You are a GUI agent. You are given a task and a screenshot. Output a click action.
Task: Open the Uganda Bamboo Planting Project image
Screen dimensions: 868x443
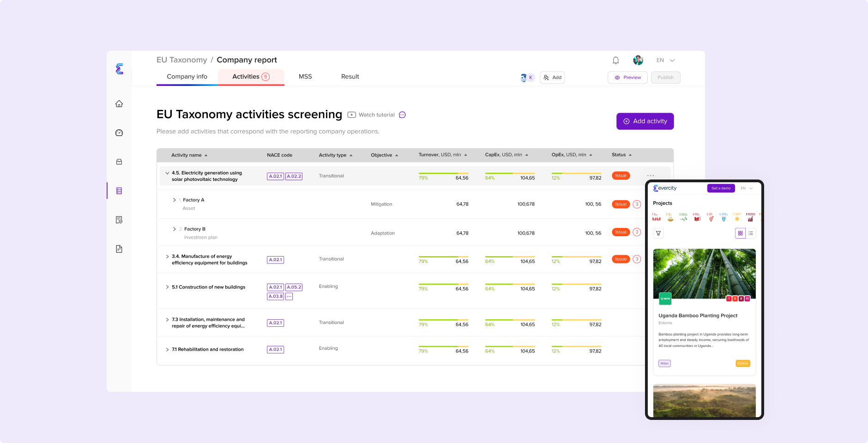(x=704, y=274)
